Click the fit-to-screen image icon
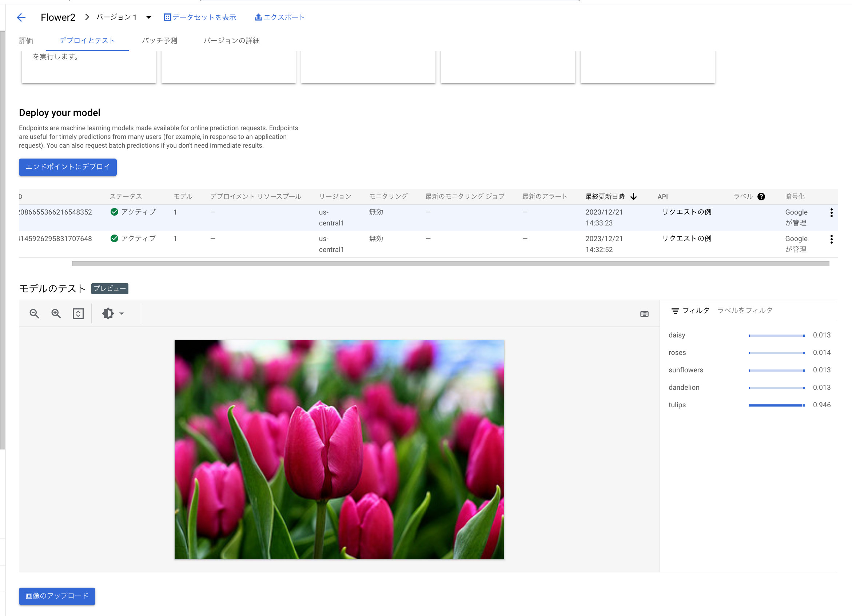The image size is (852, 616). (x=78, y=313)
